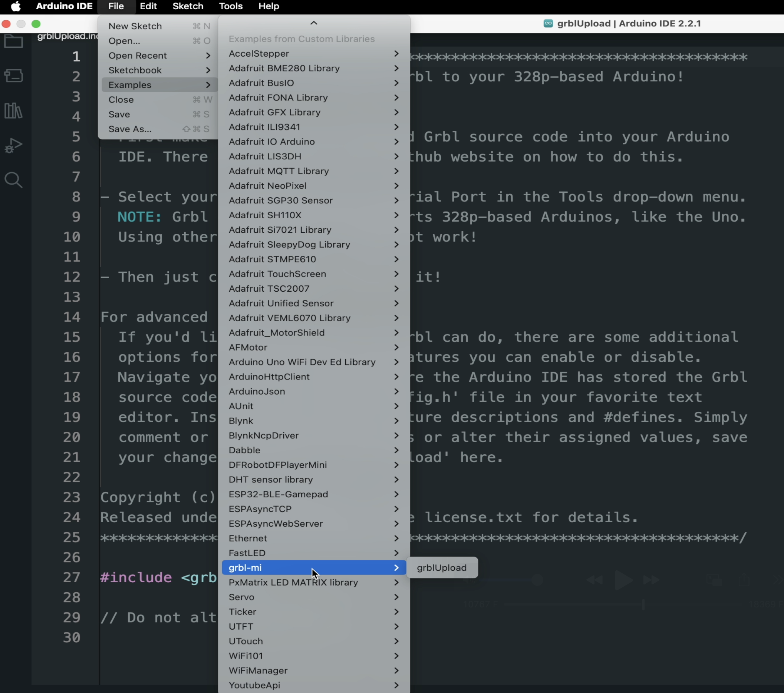Viewport: 784px width, 693px height.
Task: Select the Board Manager icon in sidebar
Action: tap(14, 76)
